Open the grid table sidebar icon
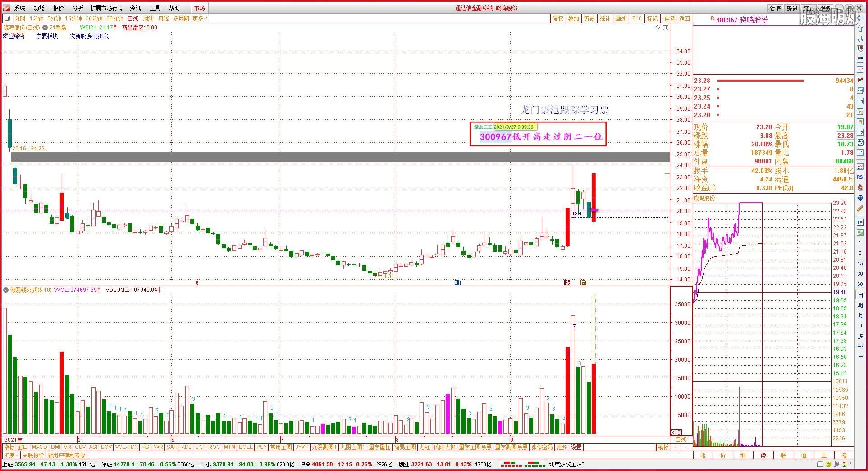868x471 pixels. pyautogui.click(x=860, y=59)
